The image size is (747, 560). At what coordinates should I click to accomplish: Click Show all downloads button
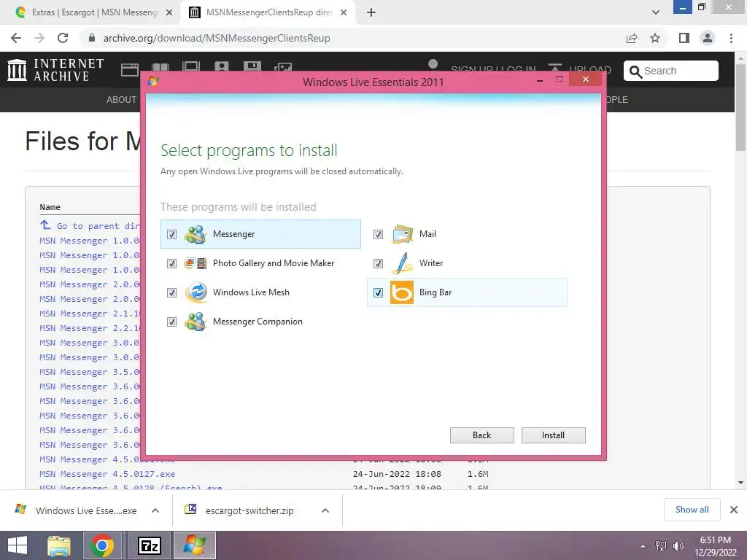(x=692, y=510)
